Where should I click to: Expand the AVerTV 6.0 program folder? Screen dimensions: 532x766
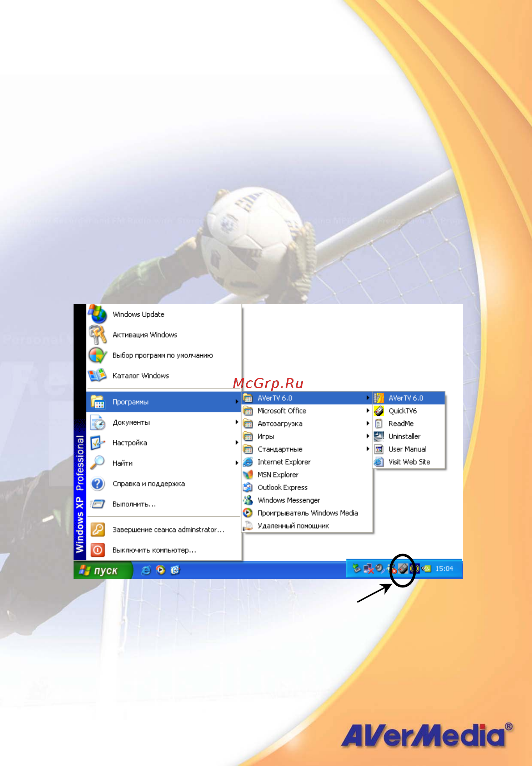click(x=307, y=398)
